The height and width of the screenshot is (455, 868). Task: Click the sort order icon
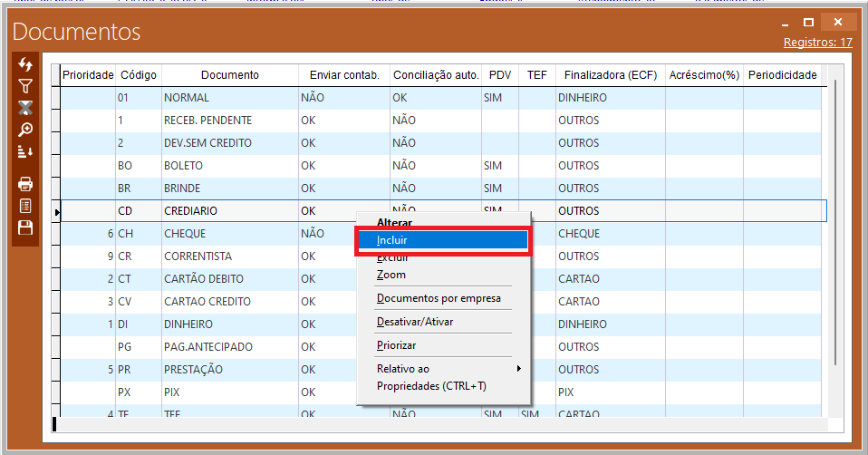25,151
